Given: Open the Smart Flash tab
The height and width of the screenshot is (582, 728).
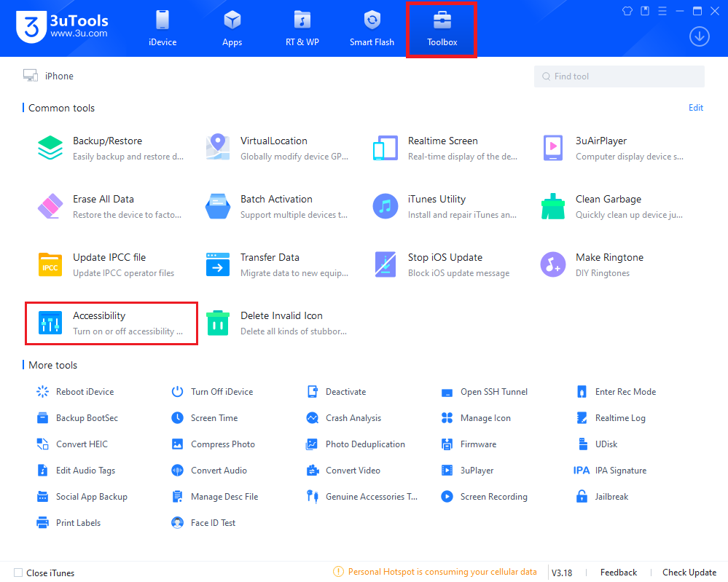Looking at the screenshot, I should click(x=372, y=29).
